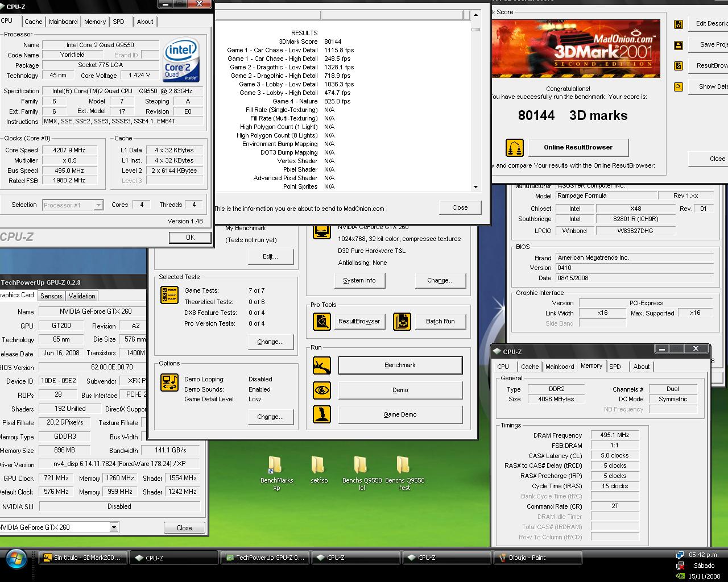The image size is (728, 582).
Task: Click the Demo button
Action: pyautogui.click(x=400, y=390)
